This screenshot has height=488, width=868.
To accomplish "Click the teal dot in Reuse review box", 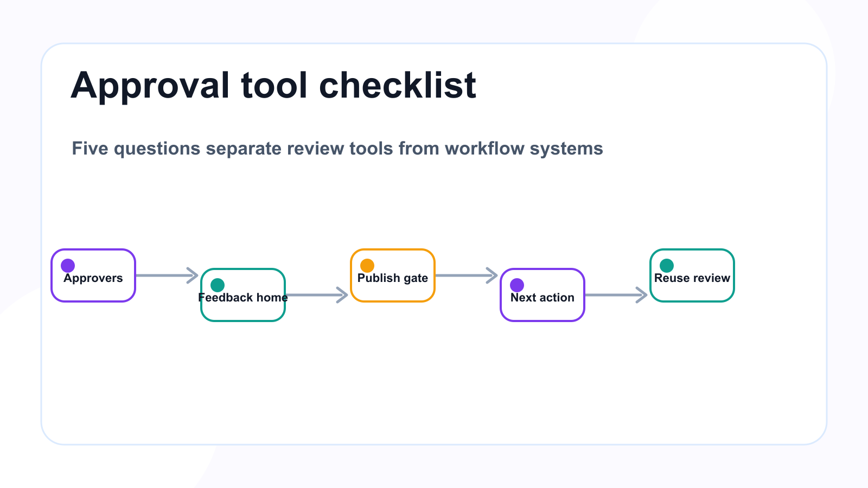I will [x=667, y=266].
